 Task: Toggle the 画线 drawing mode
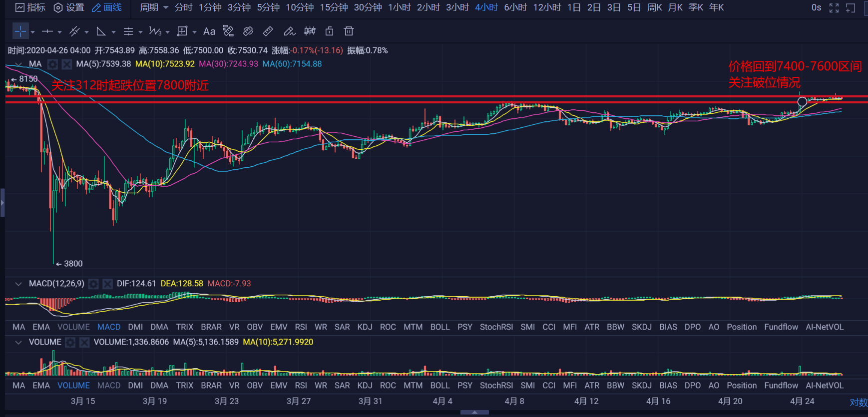107,7
